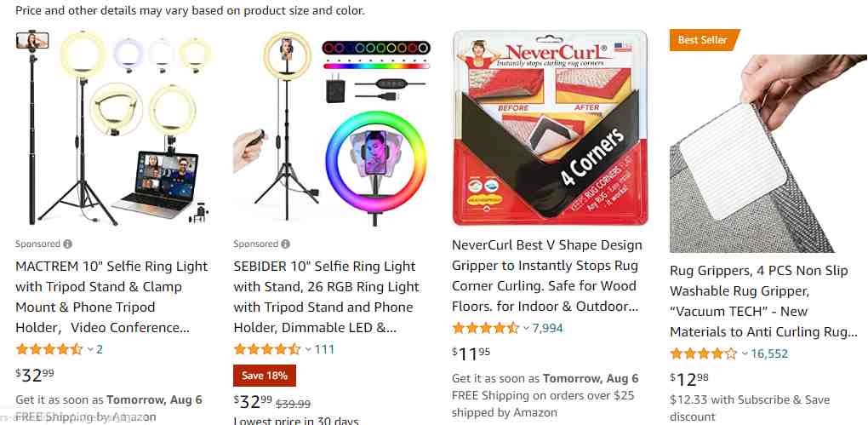Expand rating chevron next to 2 reviews

(90, 350)
